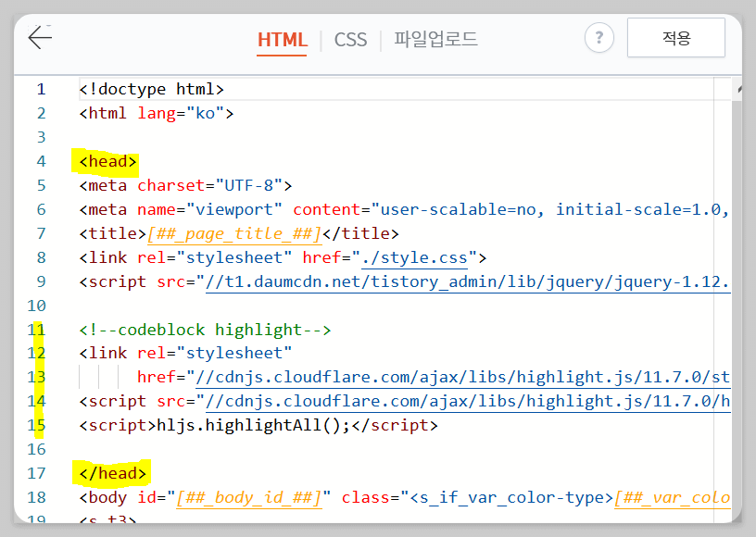Click the highlight.js script URL on line 14
This screenshot has height=537, width=756.
pos(468,402)
